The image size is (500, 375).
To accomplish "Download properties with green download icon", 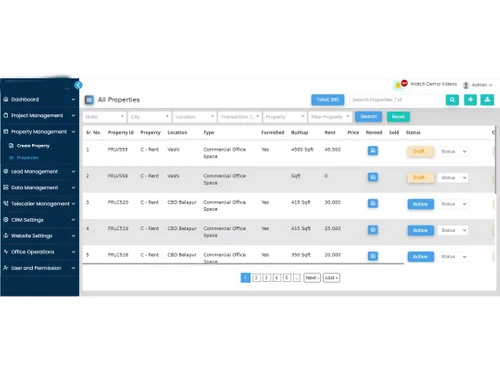I will click(x=487, y=100).
